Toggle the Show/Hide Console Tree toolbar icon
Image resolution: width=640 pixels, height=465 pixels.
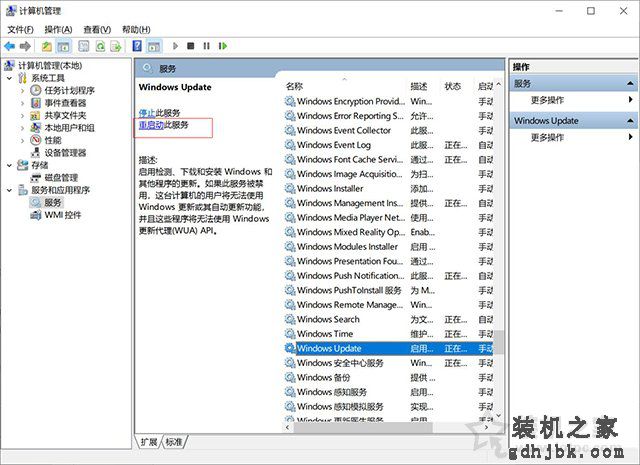tap(63, 46)
